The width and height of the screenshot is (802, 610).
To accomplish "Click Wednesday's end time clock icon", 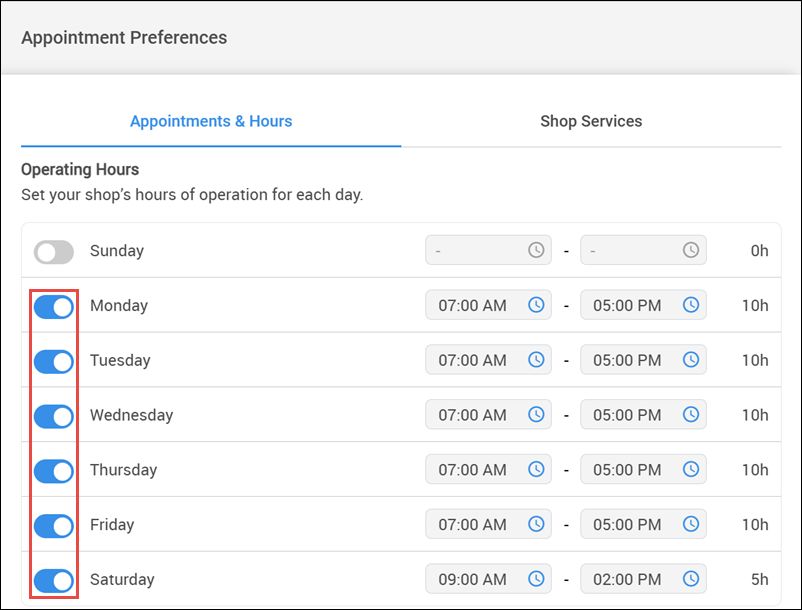I will click(x=690, y=415).
